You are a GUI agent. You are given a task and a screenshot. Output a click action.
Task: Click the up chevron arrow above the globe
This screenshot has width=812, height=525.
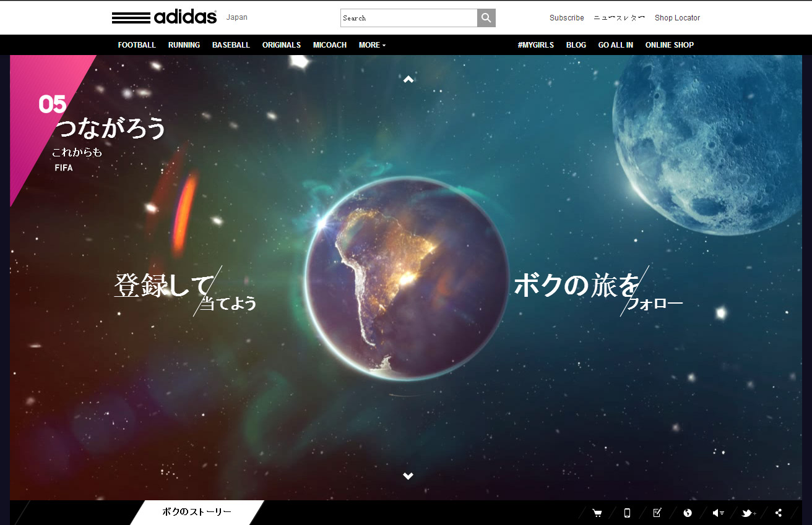pyautogui.click(x=408, y=79)
